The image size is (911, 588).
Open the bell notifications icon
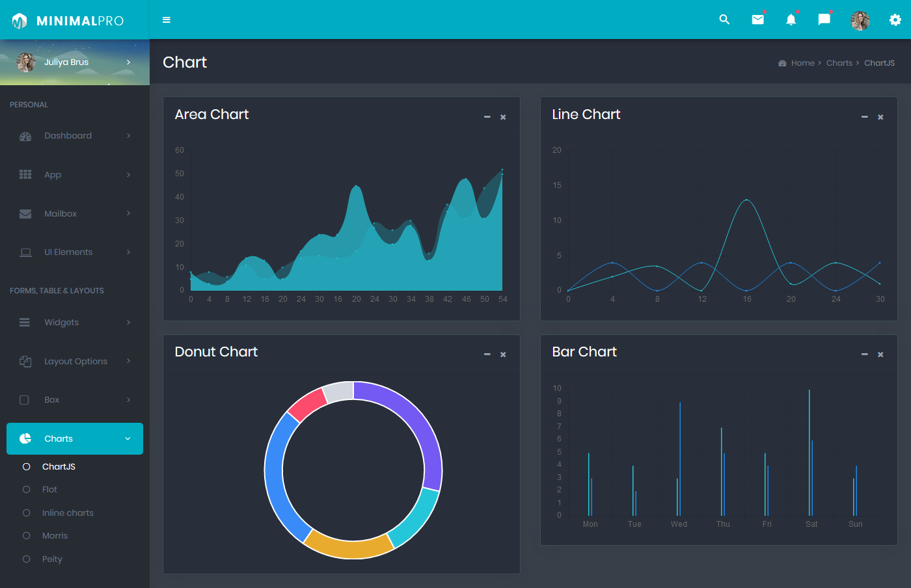791,20
